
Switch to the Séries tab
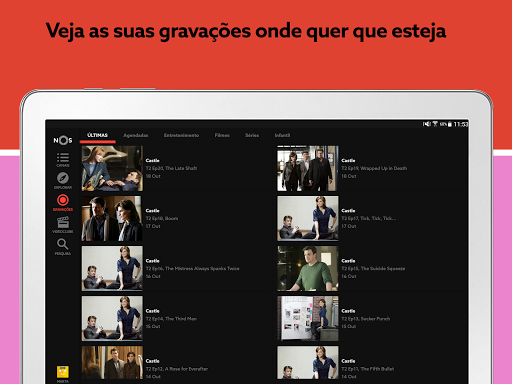pos(252,135)
